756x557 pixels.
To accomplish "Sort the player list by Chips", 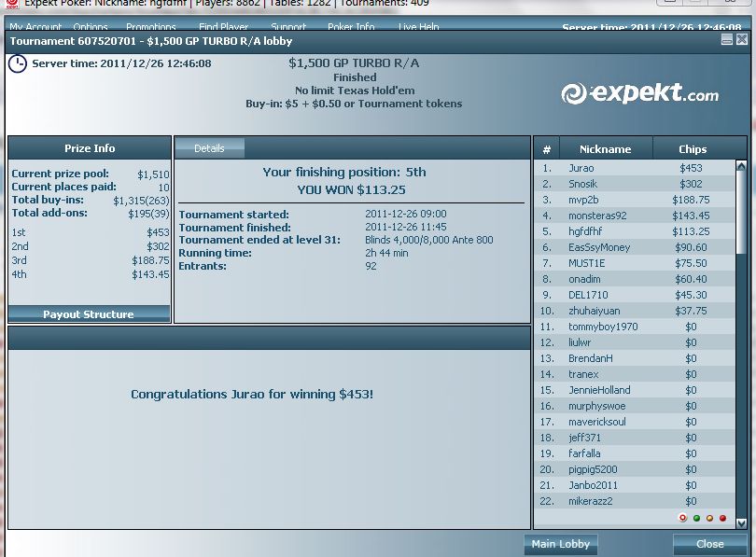I will [x=693, y=149].
